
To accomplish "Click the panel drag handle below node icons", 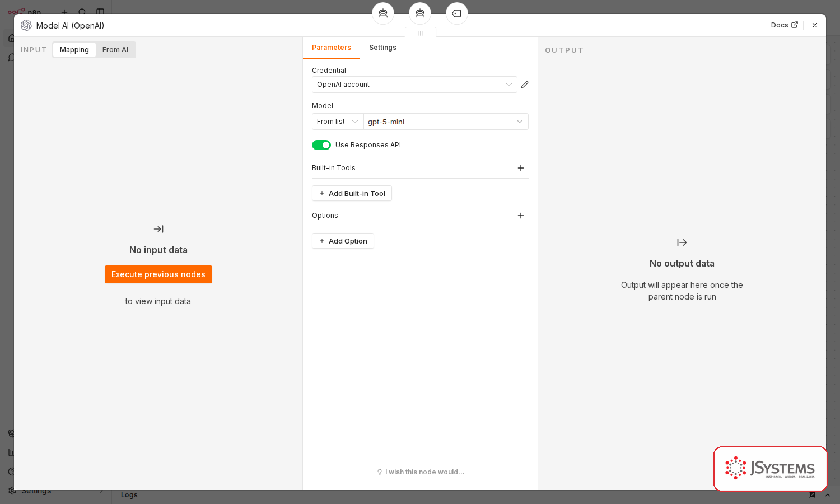I will (421, 34).
